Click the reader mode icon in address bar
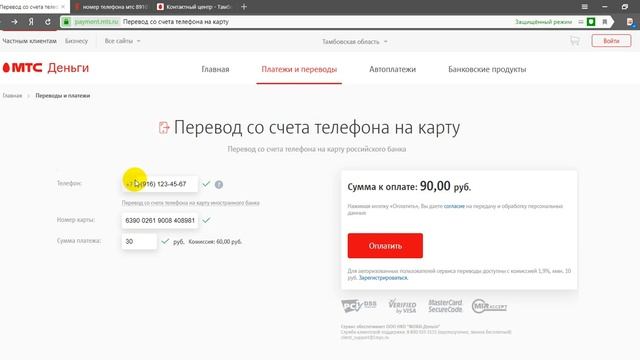This screenshot has height=360, width=640. point(581,22)
